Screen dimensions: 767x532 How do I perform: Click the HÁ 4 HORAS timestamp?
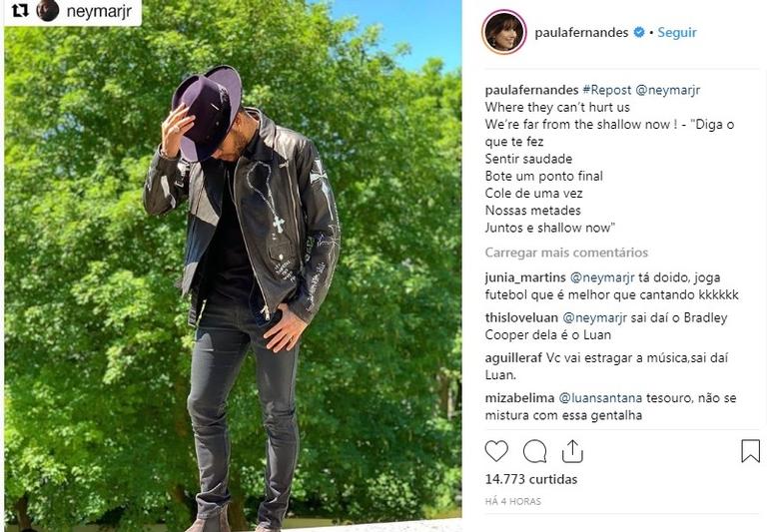513,501
